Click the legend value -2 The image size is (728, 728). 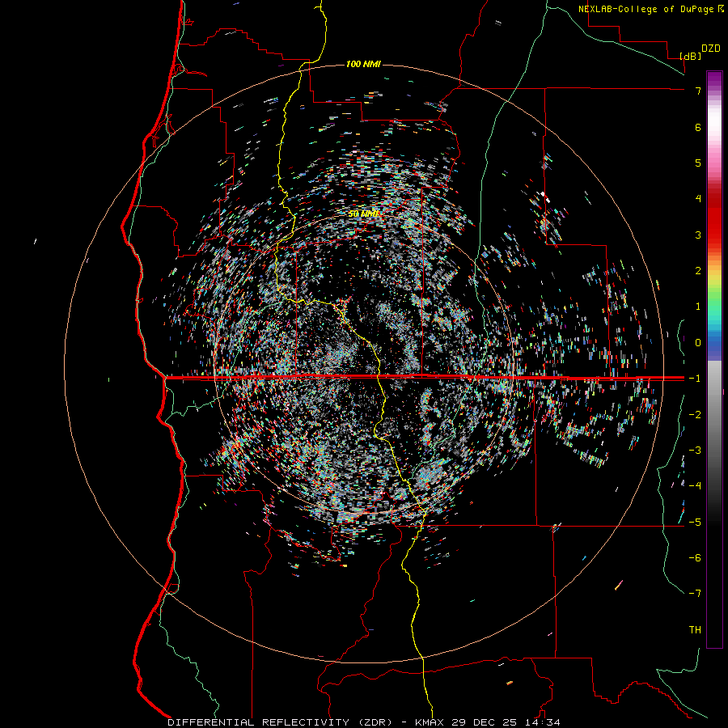coord(695,415)
